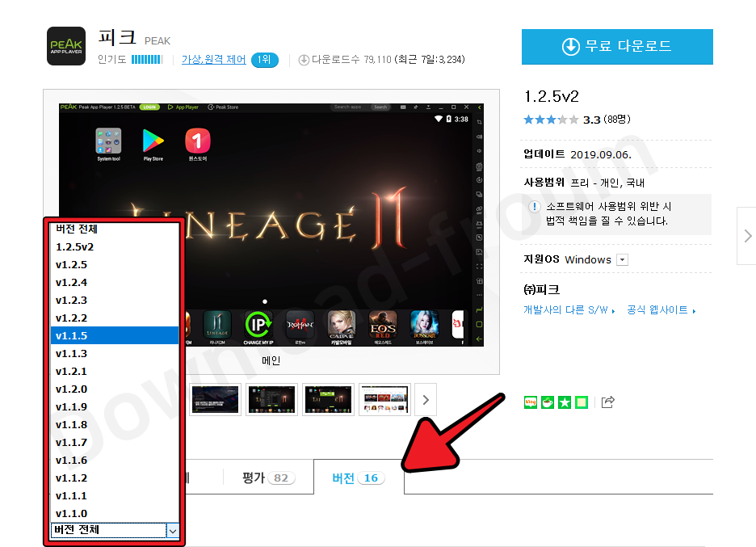756x547 pixels.
Task: Click the page right-side next chevron
Action: (747, 236)
